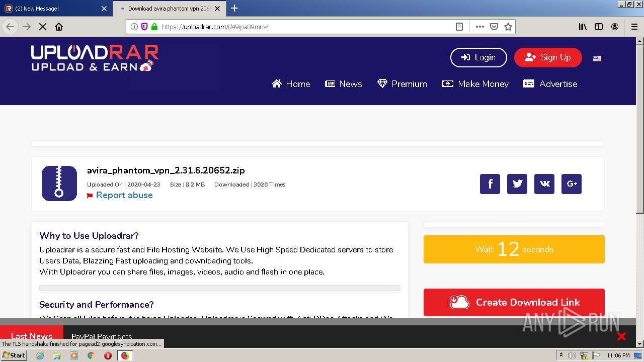Click the Last News label
Viewport: 644px width, 362px height.
[32, 336]
